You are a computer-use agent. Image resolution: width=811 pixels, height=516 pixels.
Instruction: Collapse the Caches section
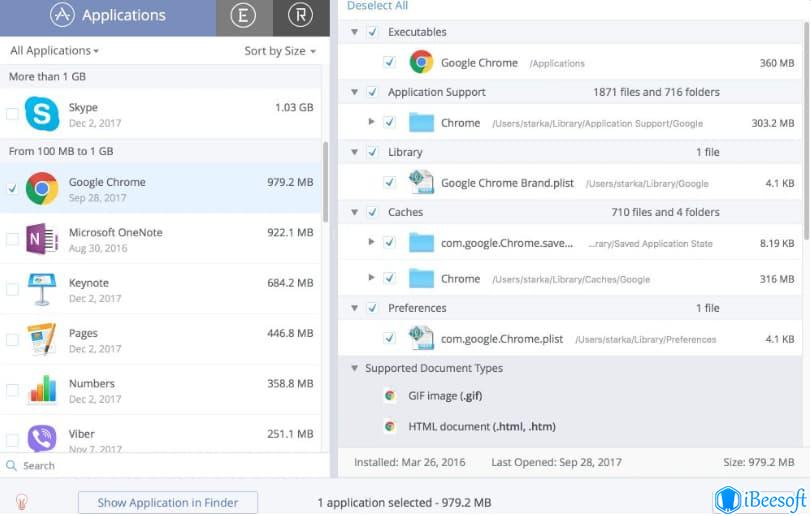354,212
